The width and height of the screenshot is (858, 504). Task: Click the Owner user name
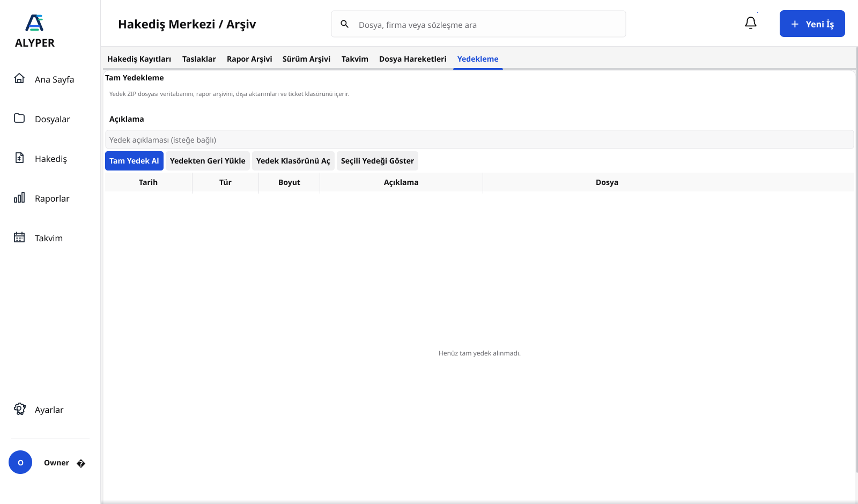[x=56, y=463]
